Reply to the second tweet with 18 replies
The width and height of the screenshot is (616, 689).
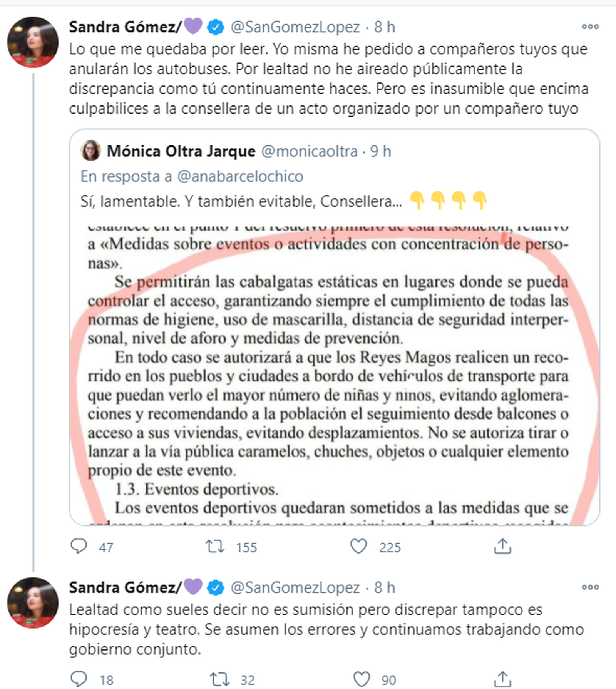click(79, 679)
